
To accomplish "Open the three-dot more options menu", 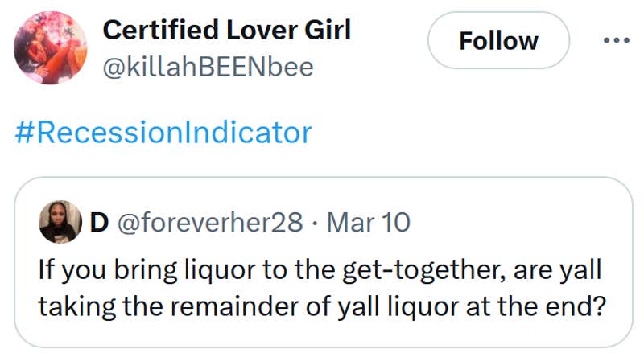I will [x=616, y=40].
